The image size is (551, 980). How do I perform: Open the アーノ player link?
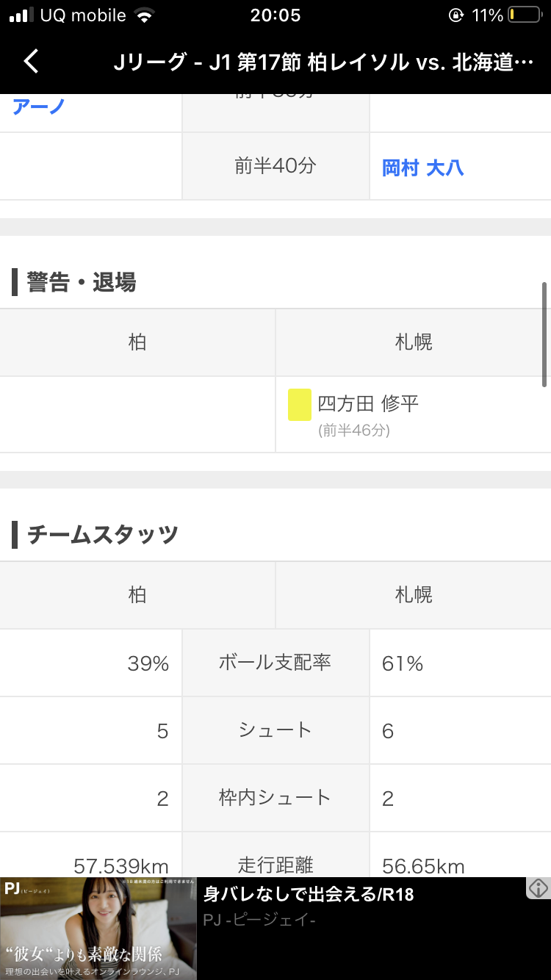pyautogui.click(x=38, y=107)
